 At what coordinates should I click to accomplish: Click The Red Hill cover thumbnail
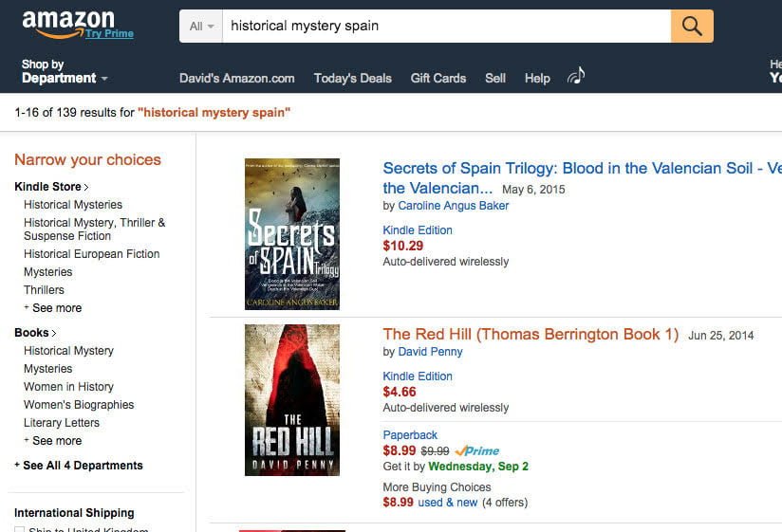292,400
